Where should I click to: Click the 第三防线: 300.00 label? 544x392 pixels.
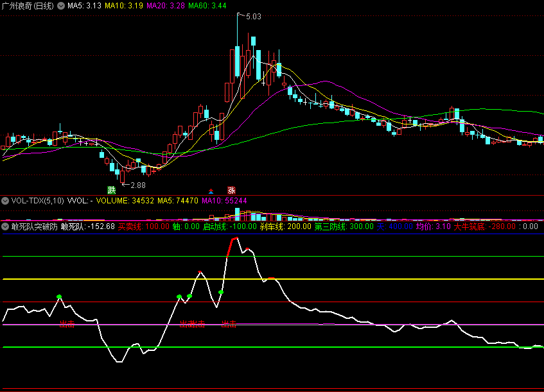pyautogui.click(x=344, y=226)
